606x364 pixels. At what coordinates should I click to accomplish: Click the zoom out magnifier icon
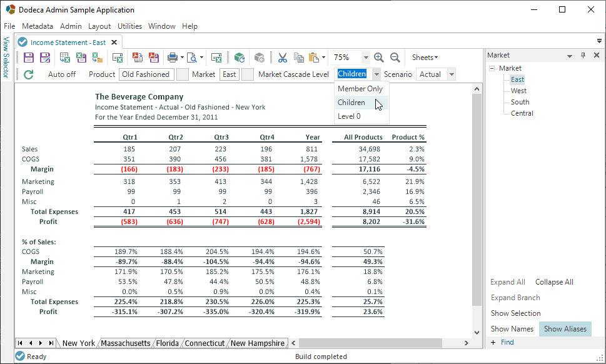[x=395, y=58]
